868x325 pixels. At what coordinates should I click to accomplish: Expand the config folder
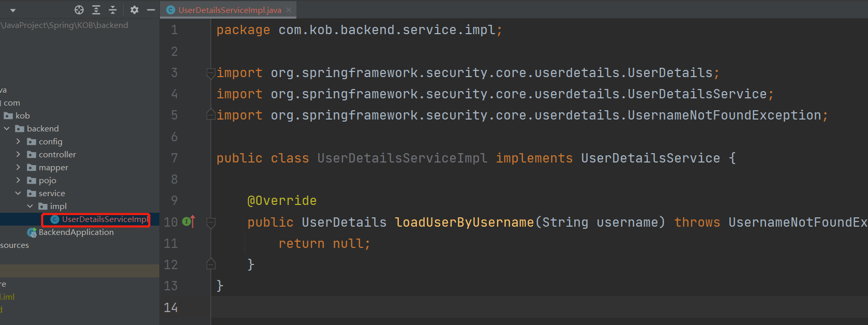[x=18, y=141]
